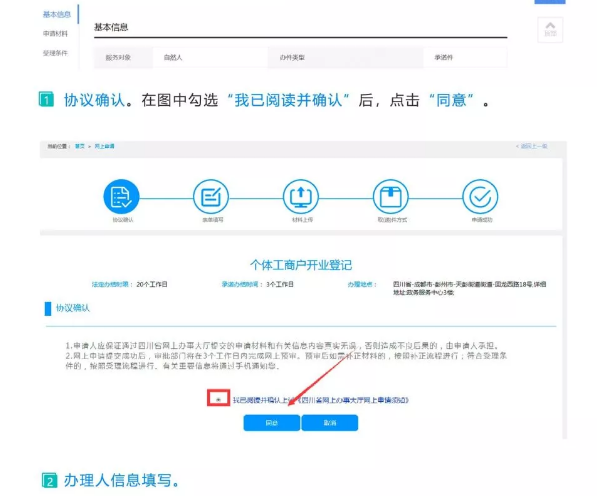The width and height of the screenshot is (597, 496).
Task: Switch to the 基本信息 sidebar tab
Action: tap(57, 14)
